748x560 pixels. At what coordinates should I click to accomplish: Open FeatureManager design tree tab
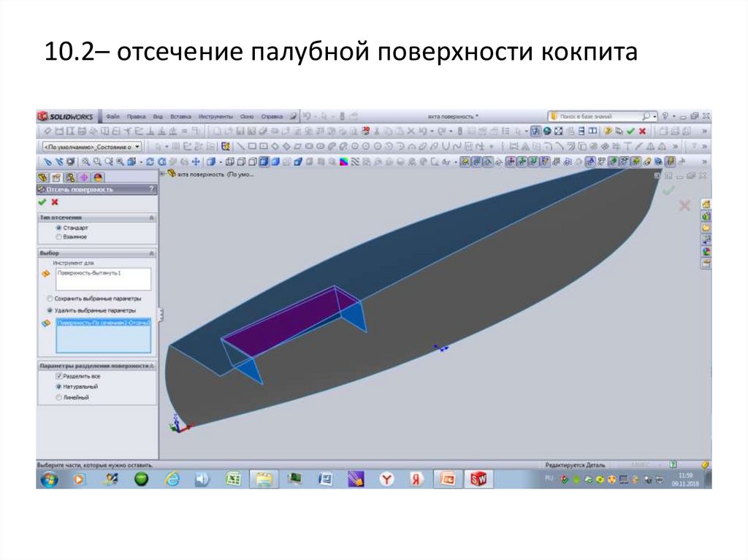coord(43,177)
